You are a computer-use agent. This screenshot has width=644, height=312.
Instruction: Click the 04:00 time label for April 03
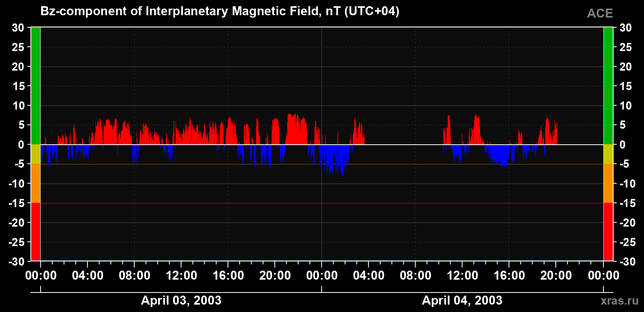pyautogui.click(x=87, y=276)
